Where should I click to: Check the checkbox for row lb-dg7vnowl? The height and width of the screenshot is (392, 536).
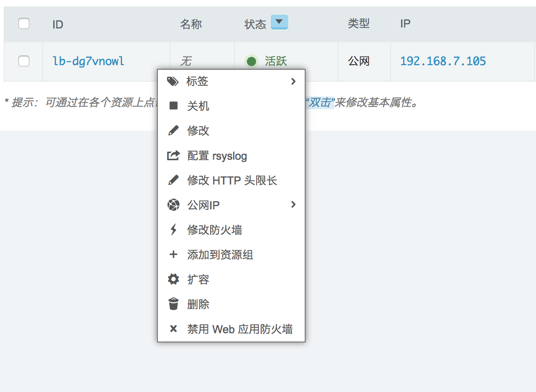pos(24,61)
